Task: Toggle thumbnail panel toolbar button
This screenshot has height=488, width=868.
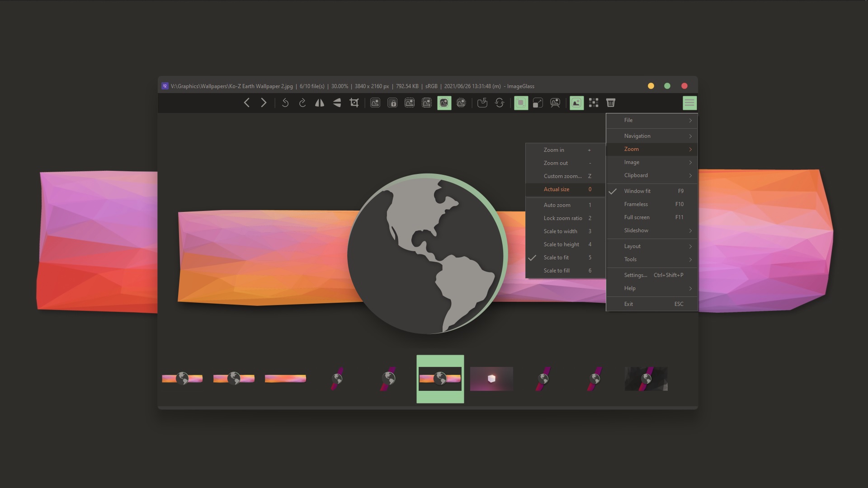Action: pos(576,103)
